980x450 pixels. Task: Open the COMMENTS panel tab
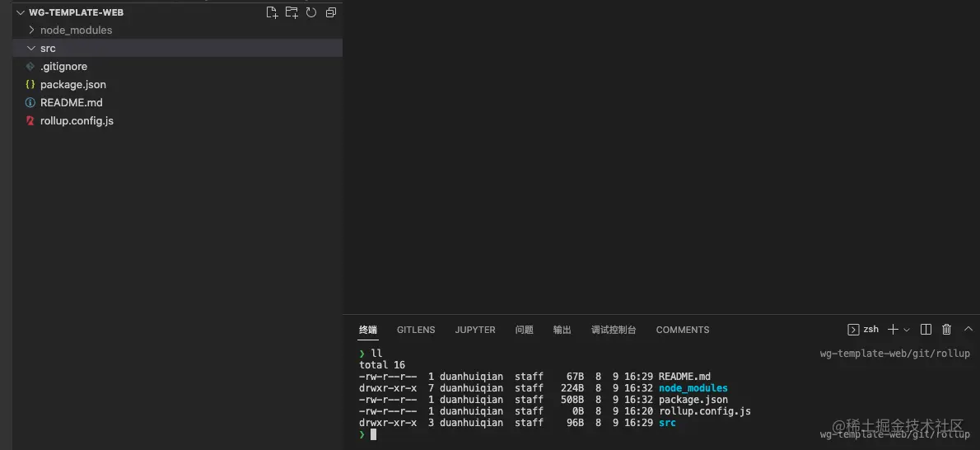click(683, 330)
